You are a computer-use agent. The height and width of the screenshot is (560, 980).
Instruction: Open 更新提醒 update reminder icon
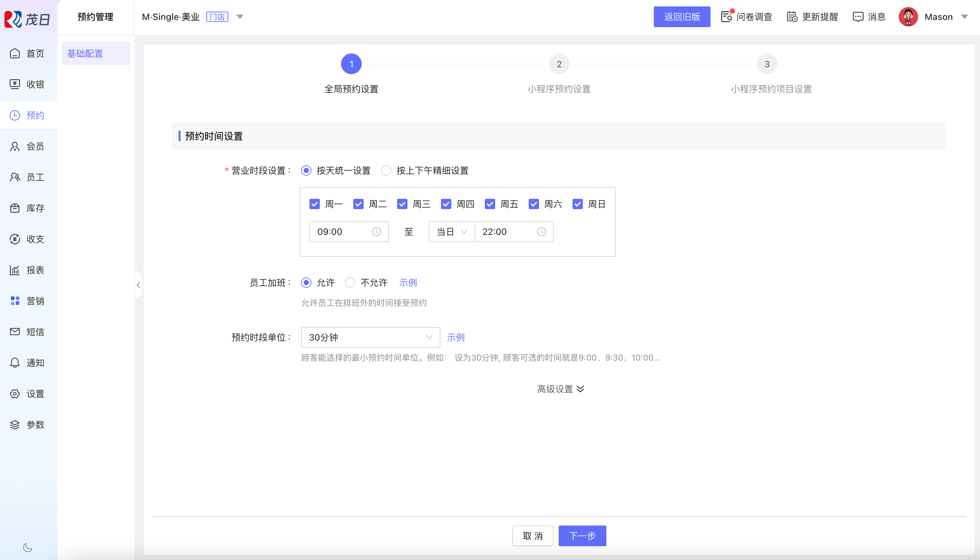click(x=792, y=17)
